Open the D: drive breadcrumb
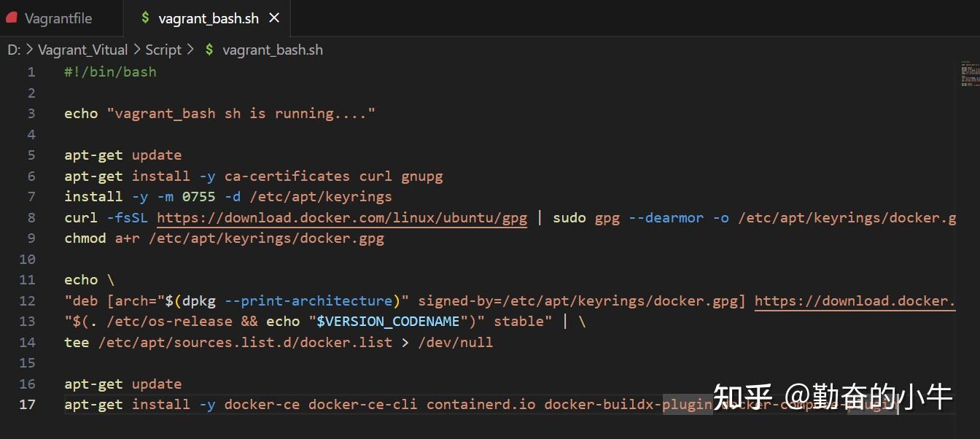 (14, 50)
